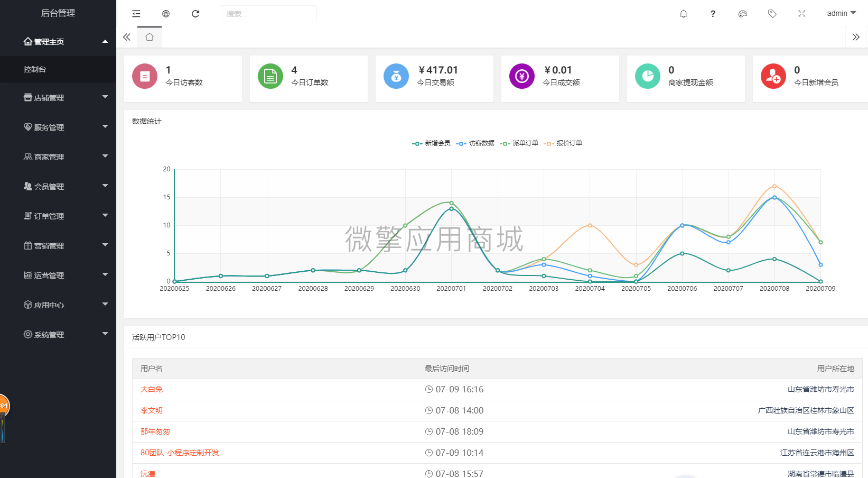
Task: Open the admin user dropdown
Action: (x=842, y=13)
